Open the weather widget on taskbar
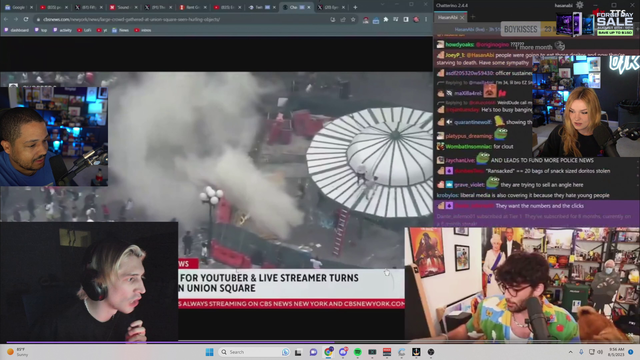This screenshot has height=360, width=640. click(17, 352)
